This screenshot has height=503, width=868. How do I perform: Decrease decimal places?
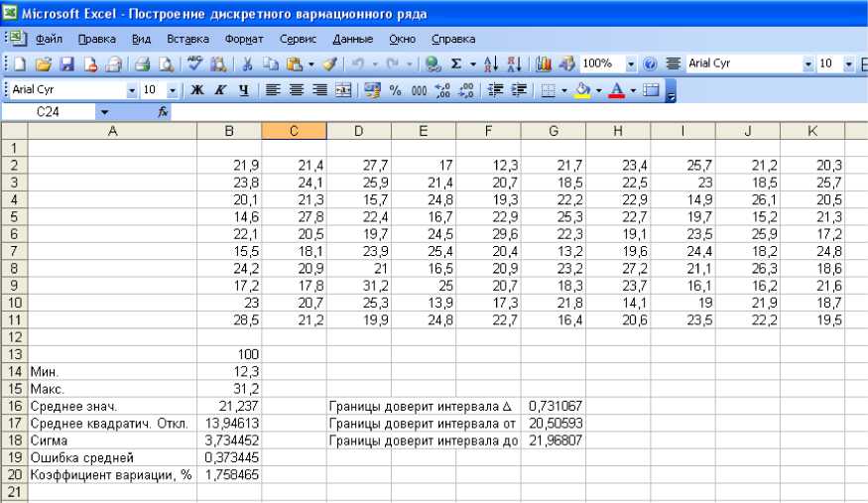pos(466,89)
